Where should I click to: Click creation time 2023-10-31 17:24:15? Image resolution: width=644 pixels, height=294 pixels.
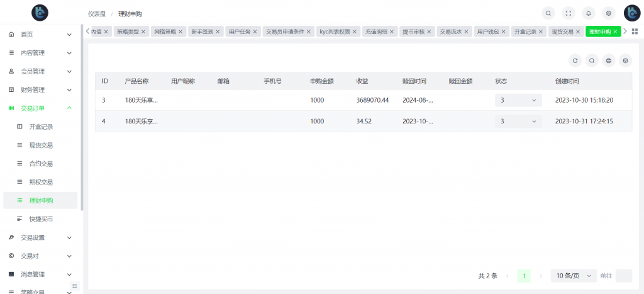point(584,122)
